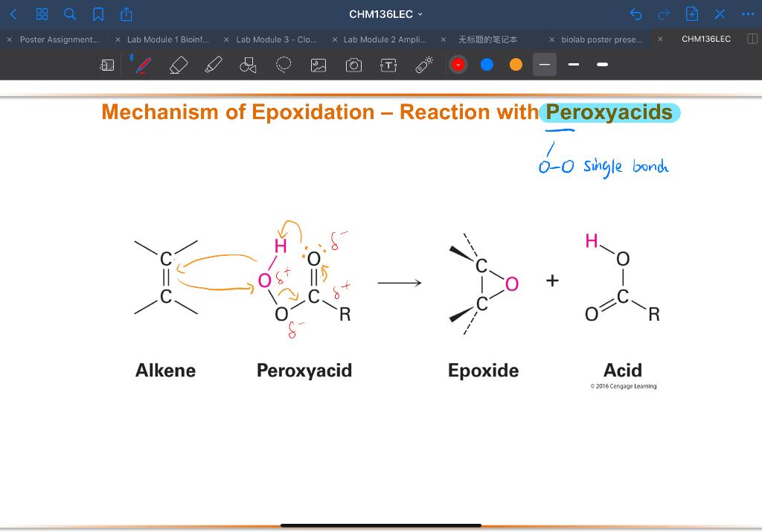The image size is (762, 532).
Task: Add a new page
Action: [x=691, y=13]
